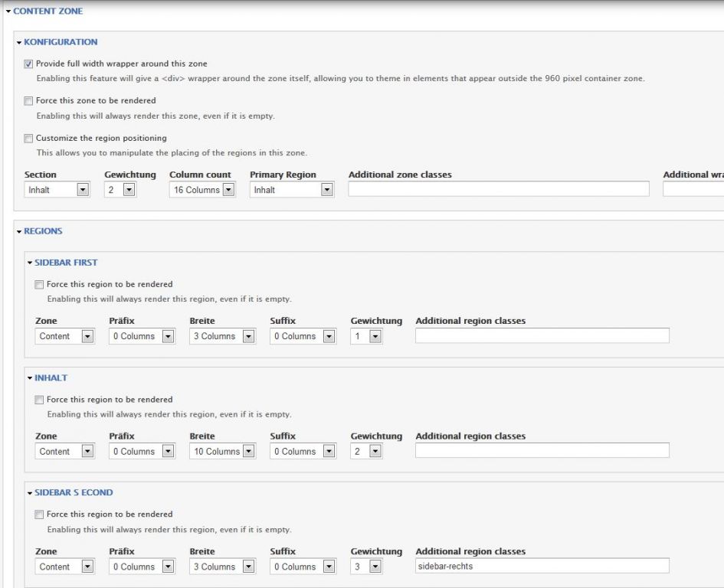This screenshot has height=588, width=724.
Task: Collapse the Sidebar Second fieldset
Action: coord(74,493)
